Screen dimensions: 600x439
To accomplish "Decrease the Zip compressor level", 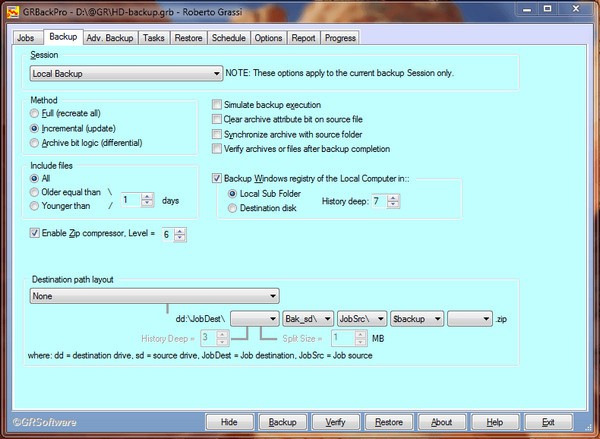I will [180, 239].
